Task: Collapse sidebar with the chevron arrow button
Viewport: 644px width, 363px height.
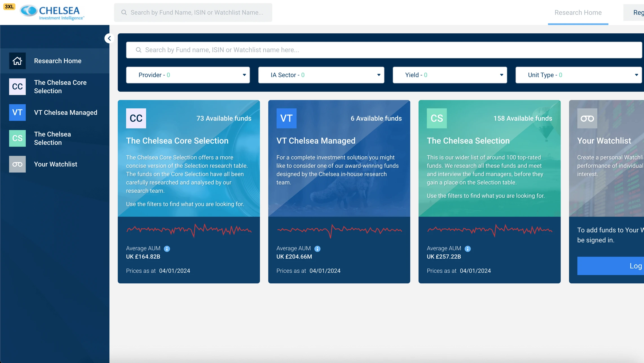Action: [x=109, y=38]
